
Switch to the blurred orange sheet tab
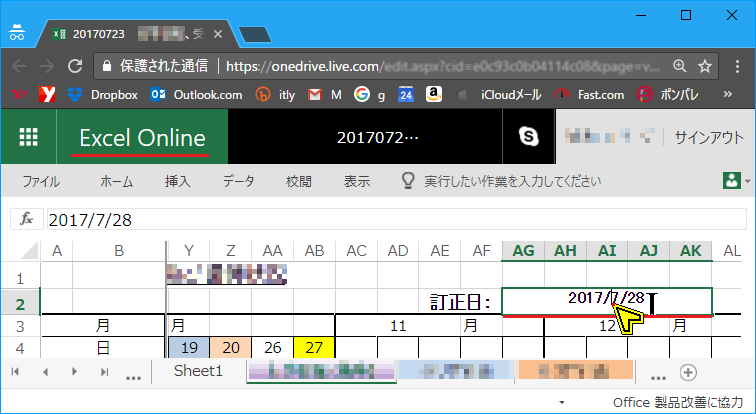(574, 371)
